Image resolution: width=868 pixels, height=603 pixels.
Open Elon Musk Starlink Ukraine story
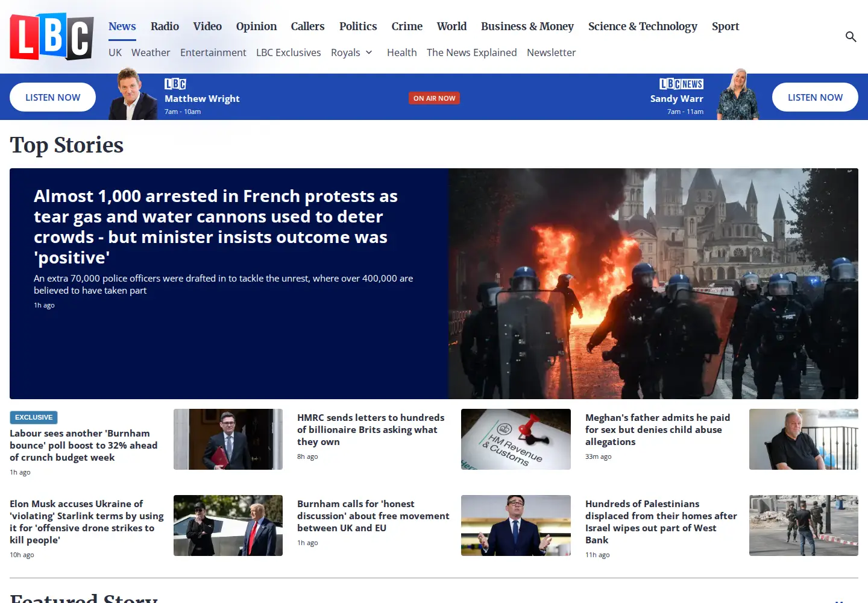(87, 522)
